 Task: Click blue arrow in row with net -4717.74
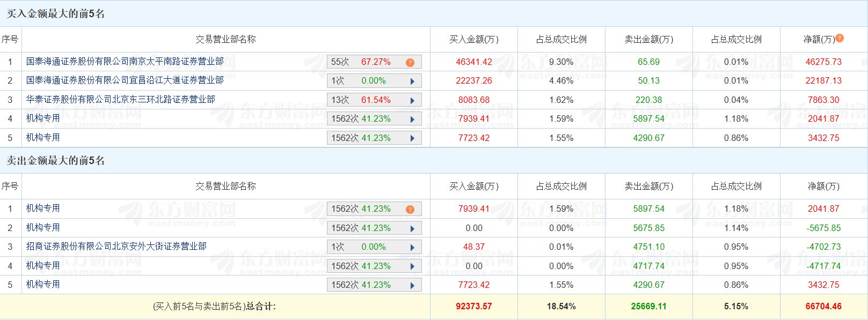[412, 266]
